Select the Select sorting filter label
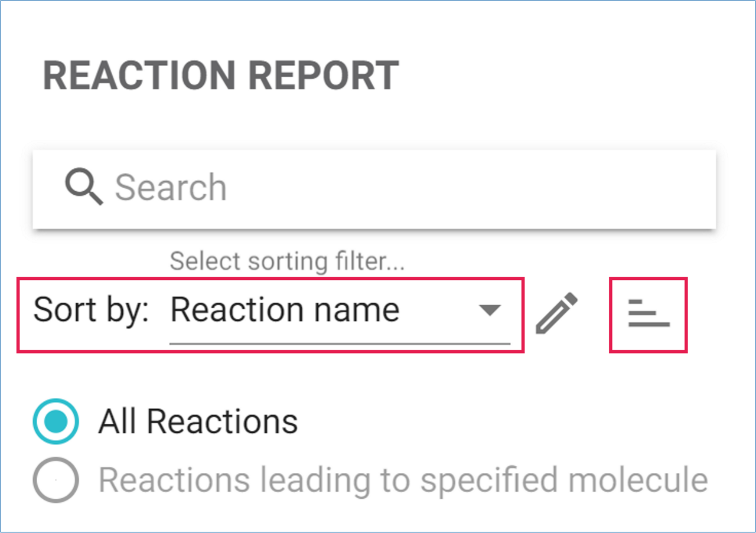The height and width of the screenshot is (533, 756). tap(288, 260)
